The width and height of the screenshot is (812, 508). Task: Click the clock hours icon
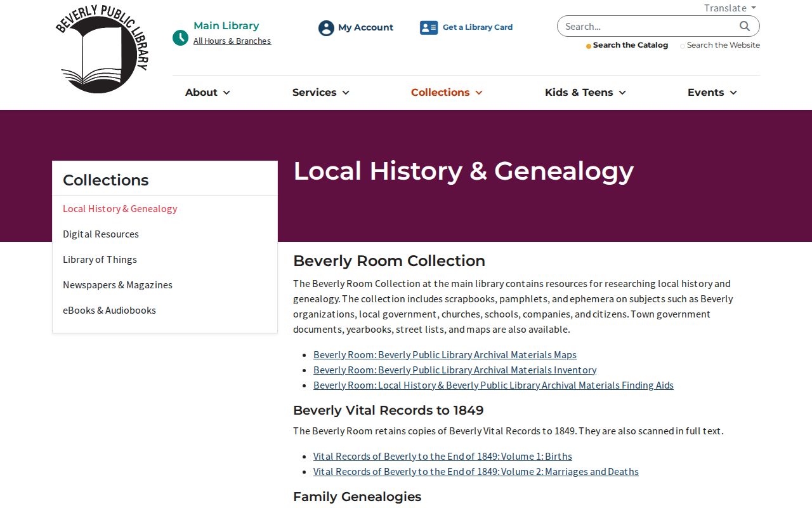pos(181,37)
